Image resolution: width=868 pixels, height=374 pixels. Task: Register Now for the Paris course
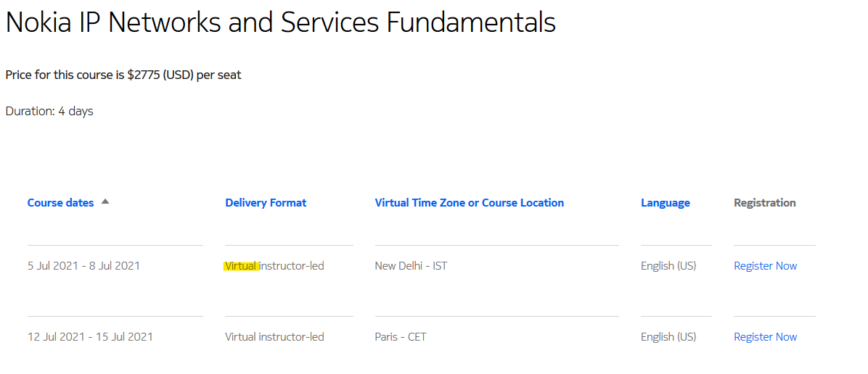[765, 337]
